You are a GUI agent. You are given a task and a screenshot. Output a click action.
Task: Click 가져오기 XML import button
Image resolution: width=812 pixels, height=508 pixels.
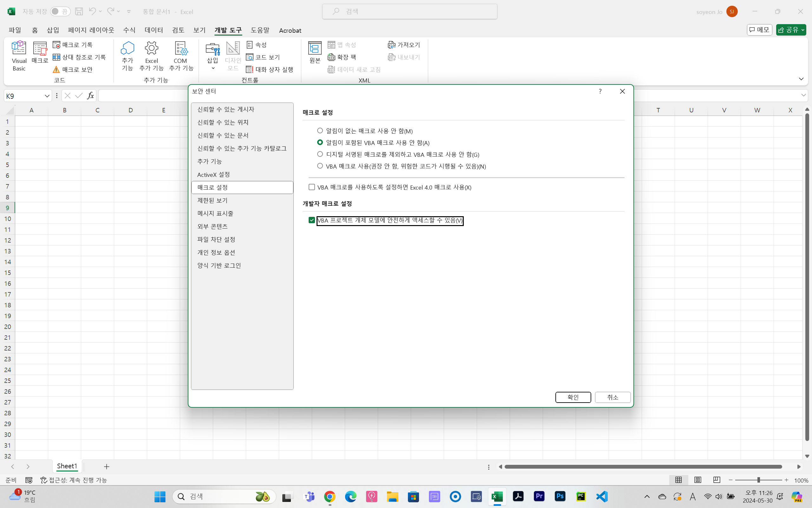click(x=404, y=45)
